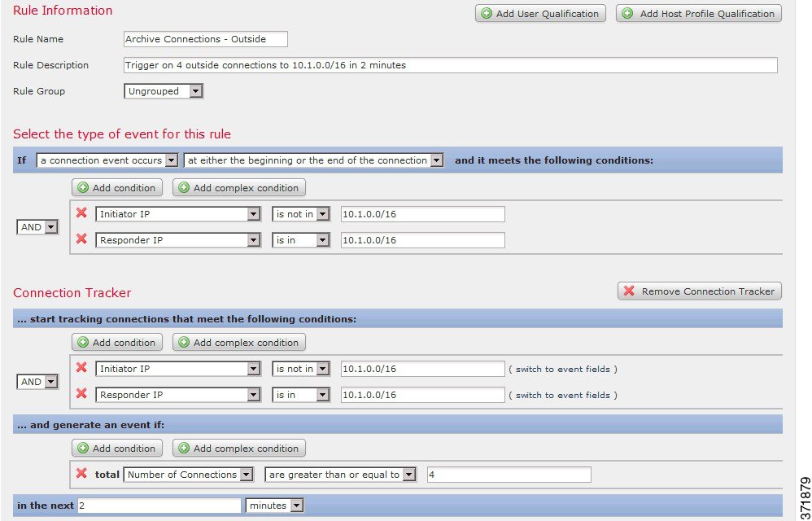Click event Responder IP value field

tap(422, 240)
